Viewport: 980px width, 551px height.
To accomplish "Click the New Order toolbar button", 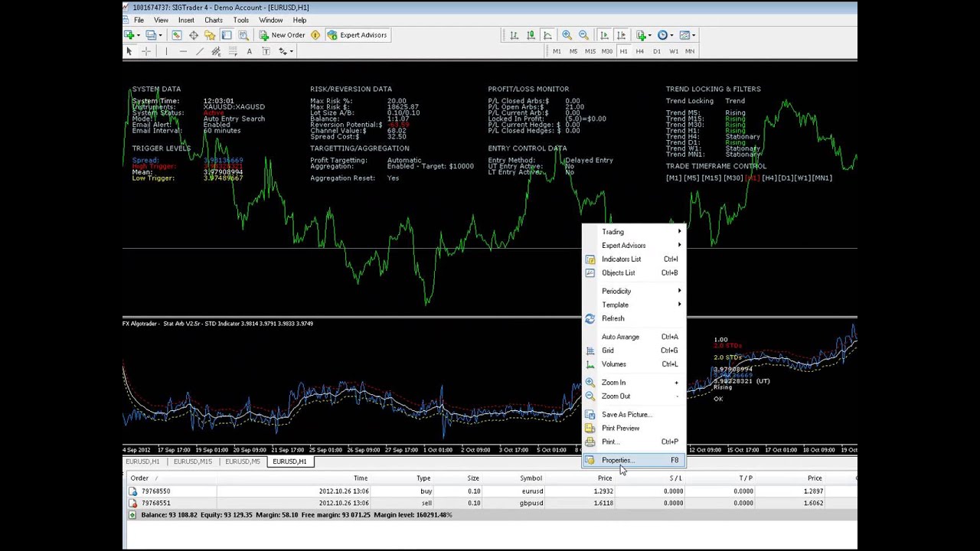I will (x=282, y=35).
